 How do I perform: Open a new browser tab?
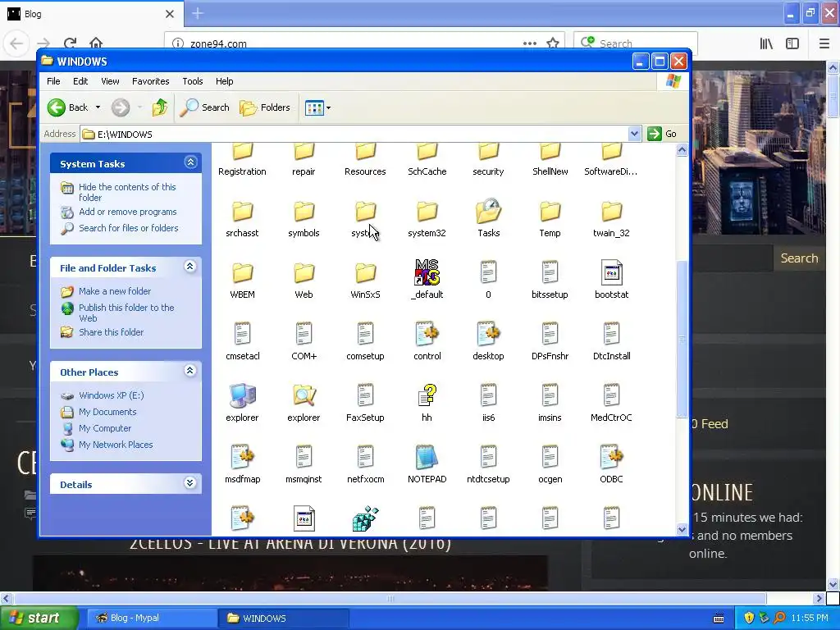(197, 13)
